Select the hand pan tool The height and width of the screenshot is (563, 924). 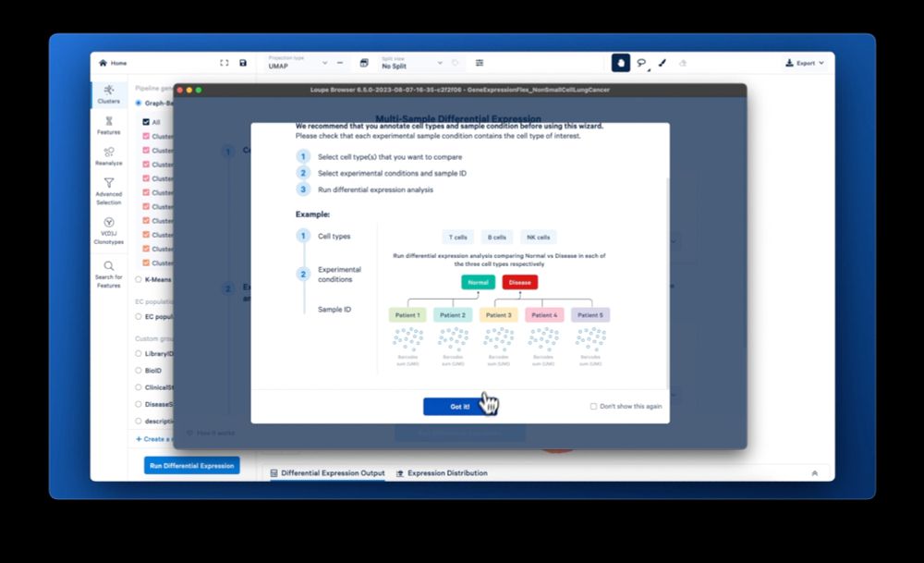click(x=621, y=63)
